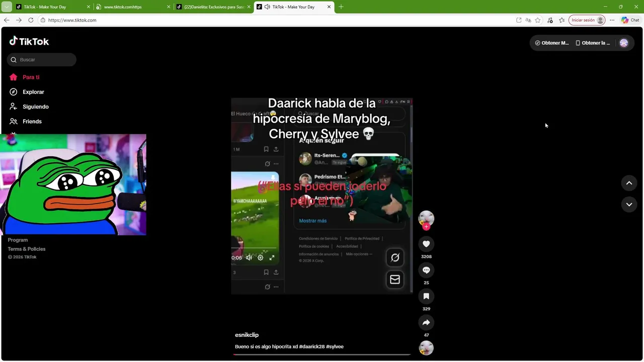644x362 pixels.
Task: Open the sound disc at the bottom of the action column
Action: (x=426, y=348)
